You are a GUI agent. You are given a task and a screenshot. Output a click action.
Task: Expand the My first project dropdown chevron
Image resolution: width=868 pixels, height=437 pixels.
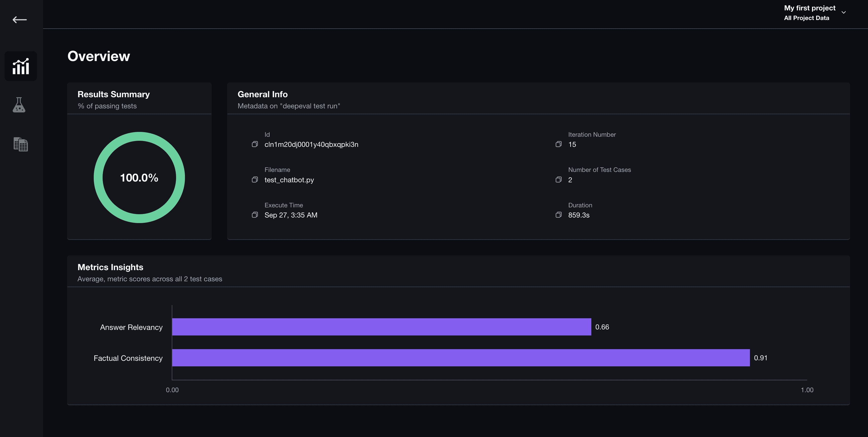coord(844,12)
